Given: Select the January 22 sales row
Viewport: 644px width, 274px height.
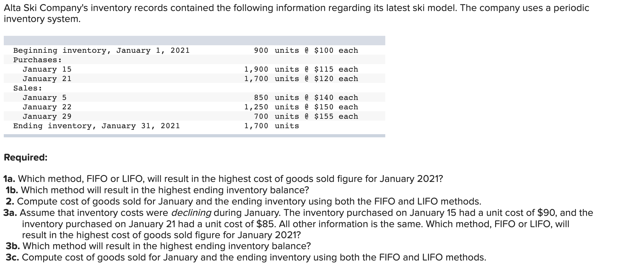Looking at the screenshot, I should (194, 107).
